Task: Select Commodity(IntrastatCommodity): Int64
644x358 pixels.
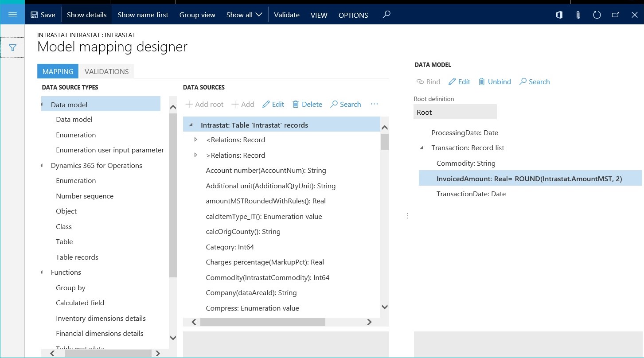Action: click(268, 277)
